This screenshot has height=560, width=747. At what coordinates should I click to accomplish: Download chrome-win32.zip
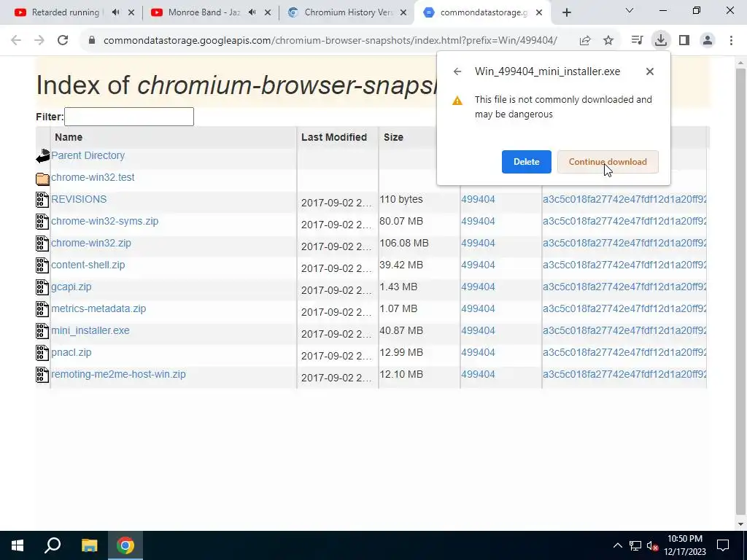tap(91, 244)
